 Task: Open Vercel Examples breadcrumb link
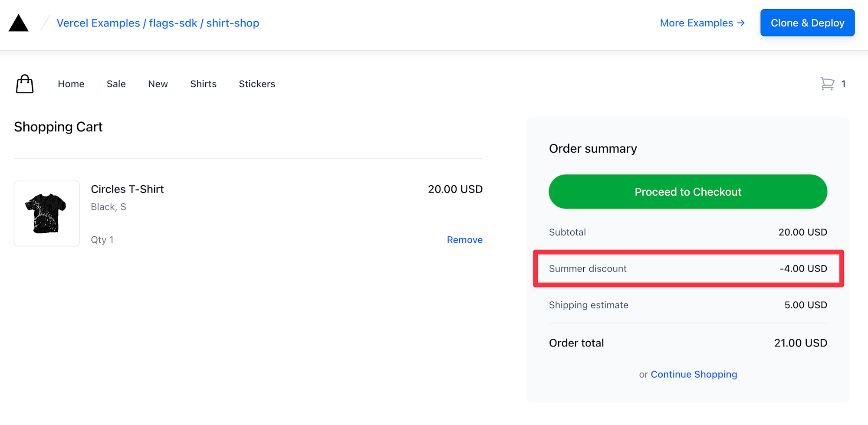point(98,23)
